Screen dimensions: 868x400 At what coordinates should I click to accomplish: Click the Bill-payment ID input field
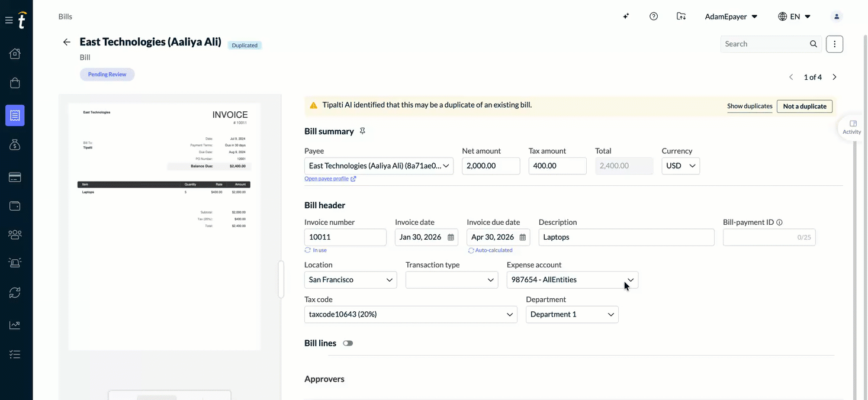[x=769, y=237]
